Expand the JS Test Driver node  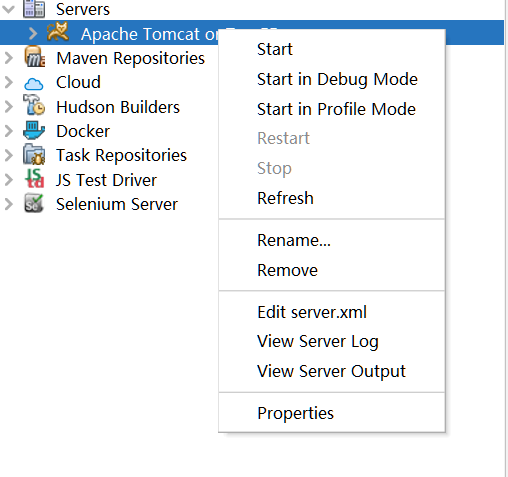point(8,179)
